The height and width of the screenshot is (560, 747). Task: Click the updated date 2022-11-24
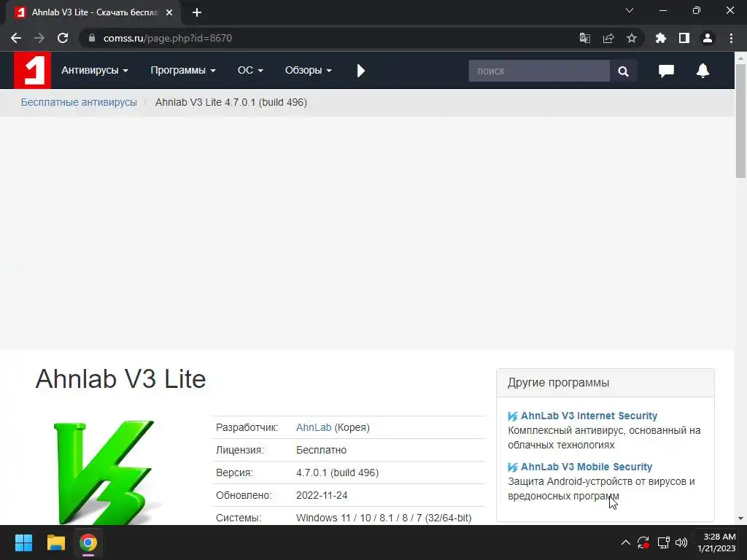coord(322,495)
